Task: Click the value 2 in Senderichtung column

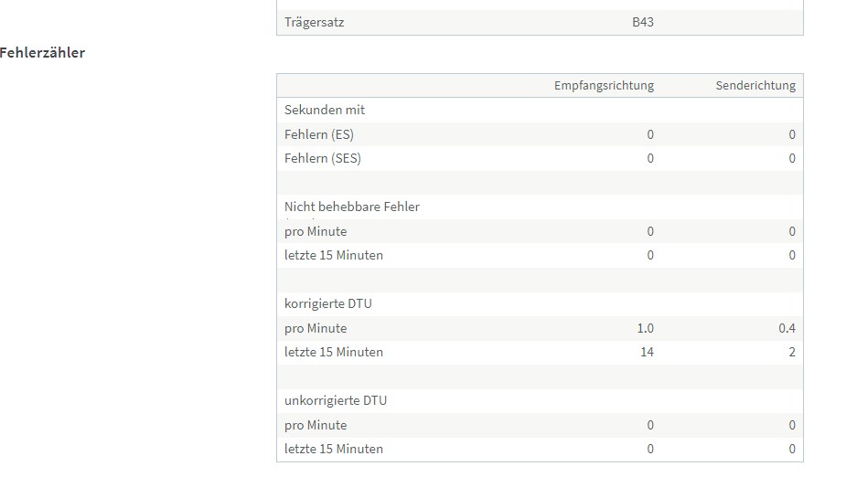Action: click(791, 352)
